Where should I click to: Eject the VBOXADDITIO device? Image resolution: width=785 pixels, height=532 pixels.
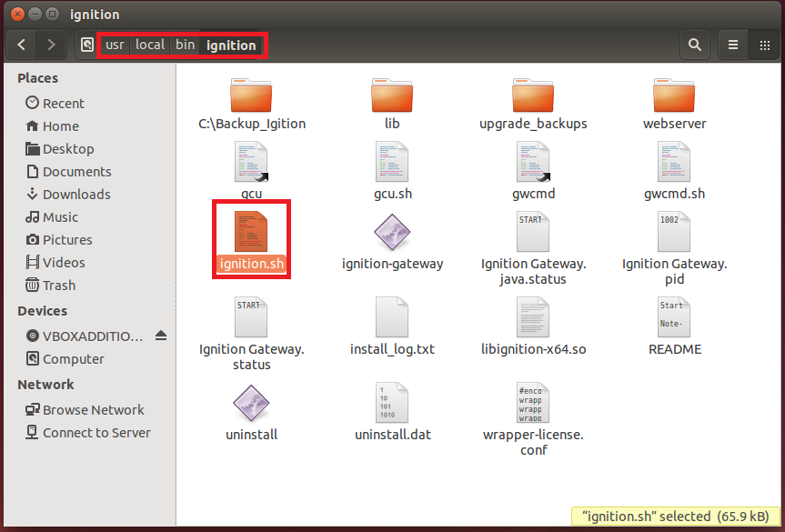161,336
